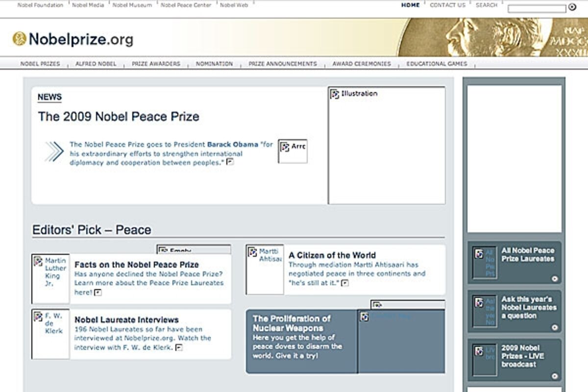The height and width of the screenshot is (392, 588).
Task: Click the broken arrow image beside Obama text
Action: point(293,151)
